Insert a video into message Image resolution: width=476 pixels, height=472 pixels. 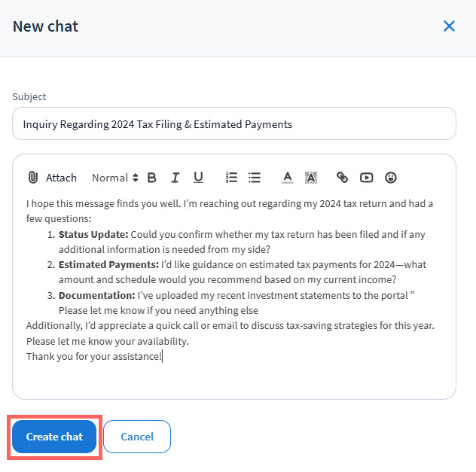(x=366, y=178)
